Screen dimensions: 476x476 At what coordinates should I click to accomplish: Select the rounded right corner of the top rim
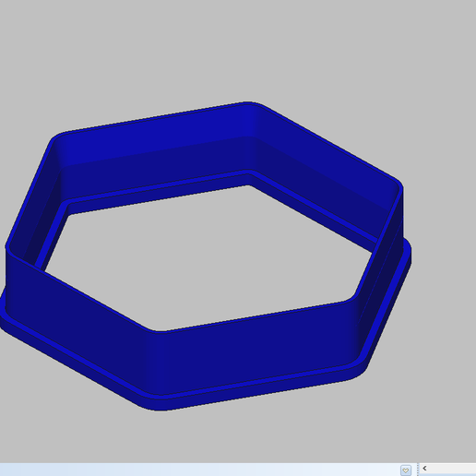coord(399,184)
